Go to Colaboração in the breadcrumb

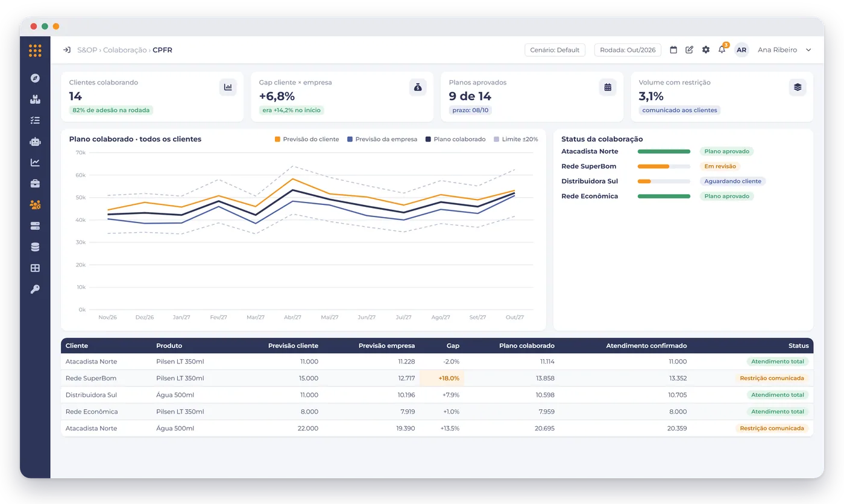[125, 50]
